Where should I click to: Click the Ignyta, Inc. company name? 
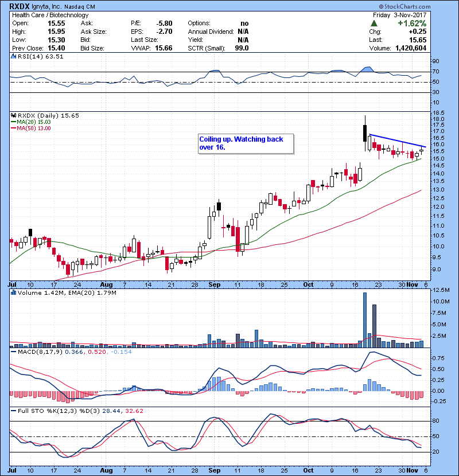(x=46, y=6)
